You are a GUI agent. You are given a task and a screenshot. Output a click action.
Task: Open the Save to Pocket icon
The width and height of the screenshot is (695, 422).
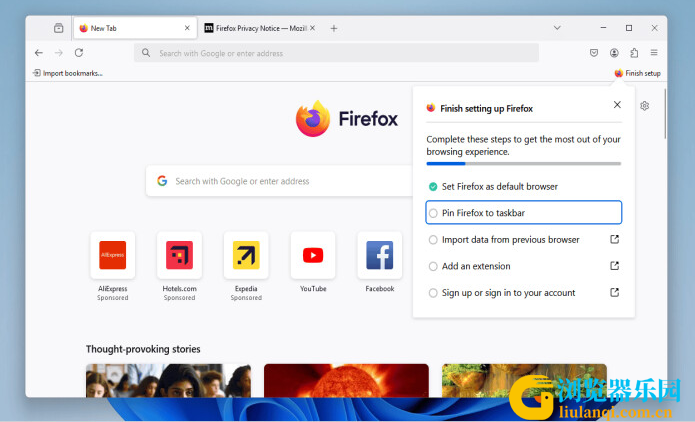[x=594, y=53]
